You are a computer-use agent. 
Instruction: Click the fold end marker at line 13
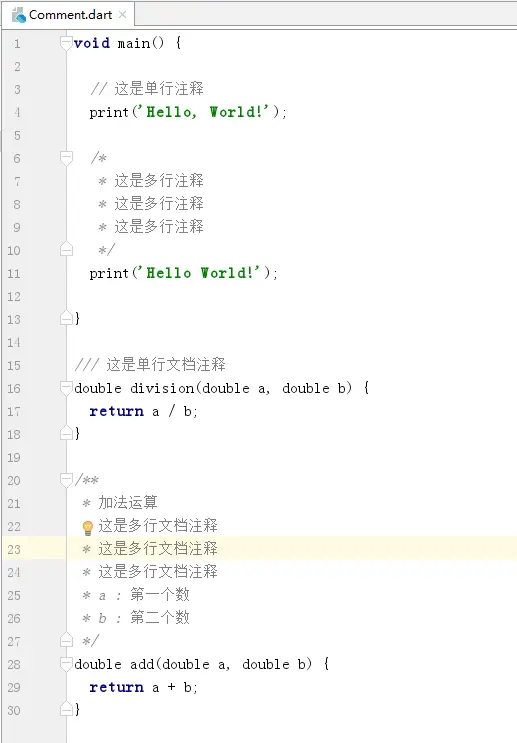[66, 318]
